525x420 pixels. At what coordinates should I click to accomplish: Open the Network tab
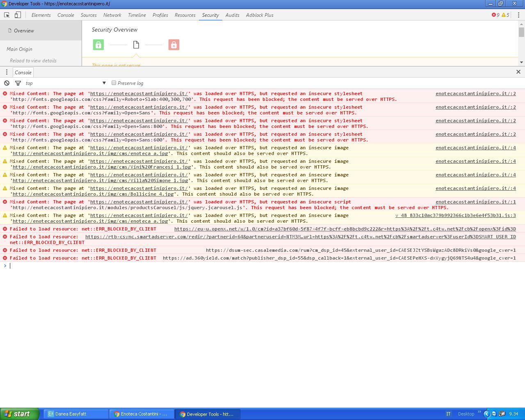pyautogui.click(x=112, y=15)
